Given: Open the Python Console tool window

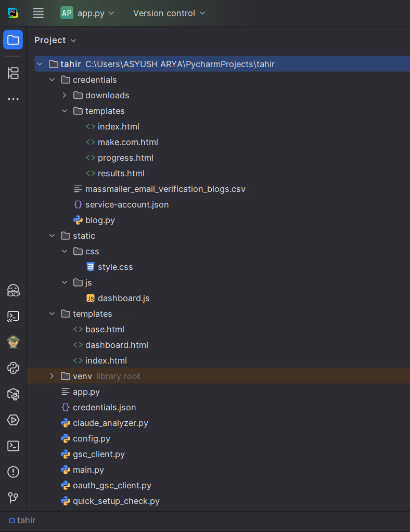Looking at the screenshot, I should [x=13, y=368].
